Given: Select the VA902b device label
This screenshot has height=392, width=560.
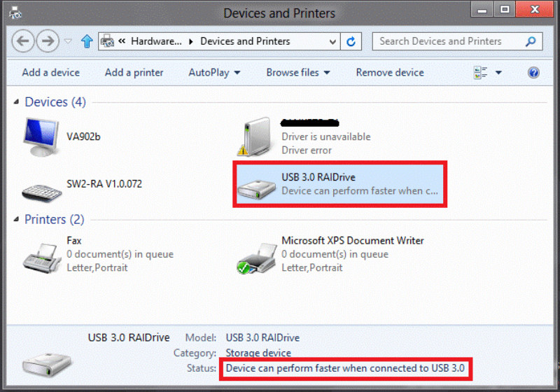Looking at the screenshot, I should tap(83, 136).
